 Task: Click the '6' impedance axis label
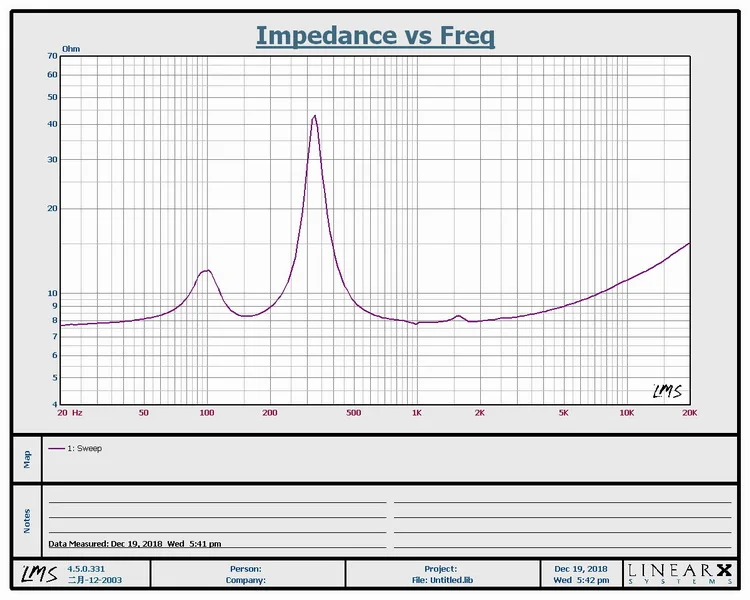(55, 356)
